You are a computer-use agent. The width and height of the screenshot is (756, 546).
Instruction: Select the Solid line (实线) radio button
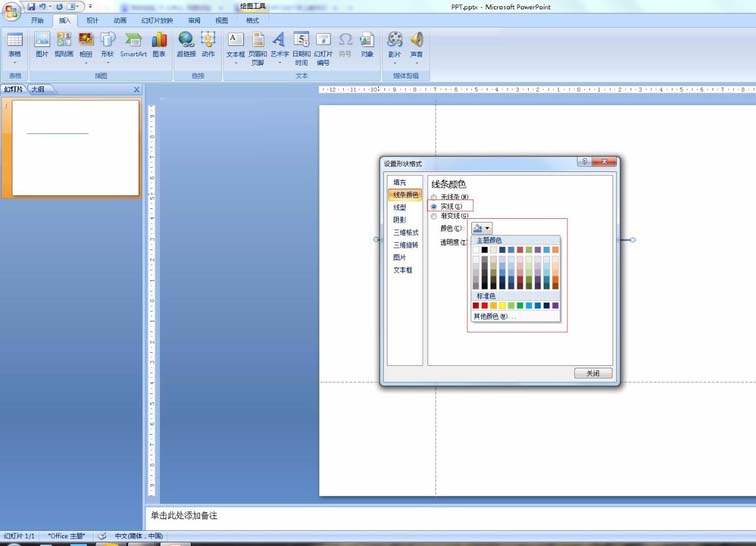(434, 206)
